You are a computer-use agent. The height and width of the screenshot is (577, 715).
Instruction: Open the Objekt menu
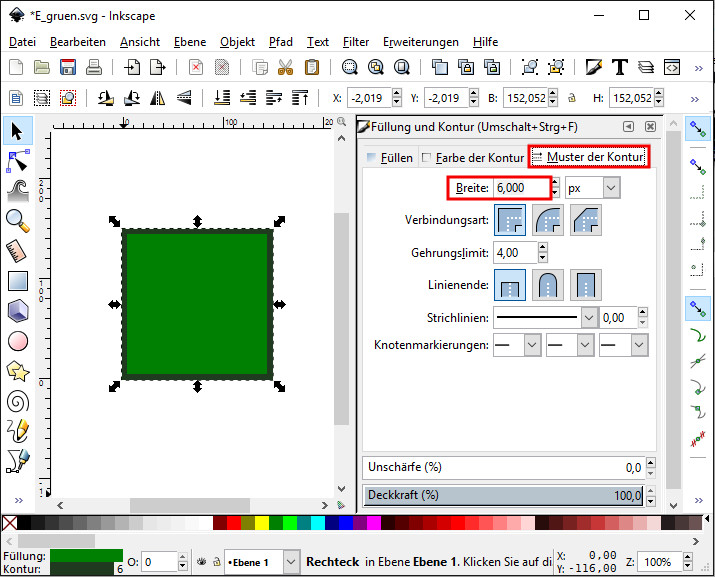click(237, 42)
